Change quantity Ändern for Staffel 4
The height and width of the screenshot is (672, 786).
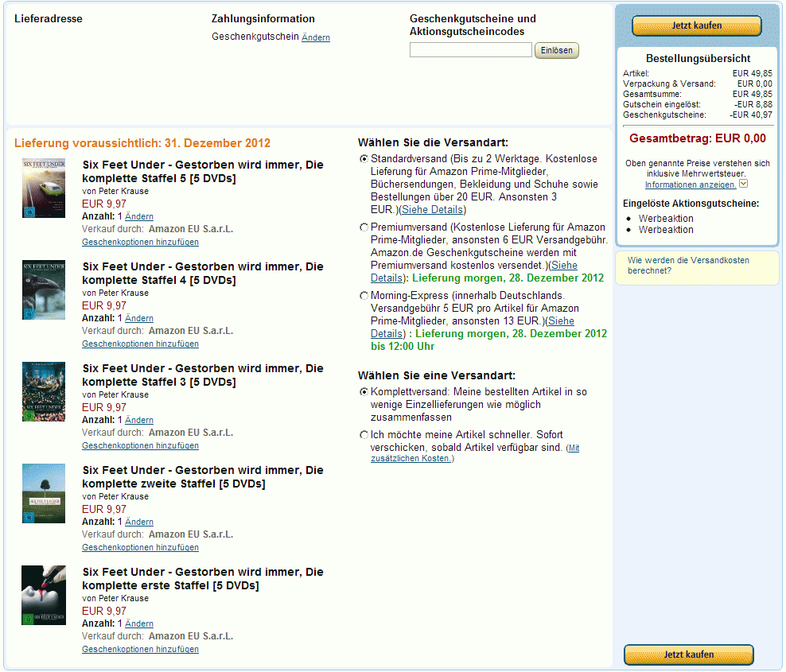click(139, 318)
